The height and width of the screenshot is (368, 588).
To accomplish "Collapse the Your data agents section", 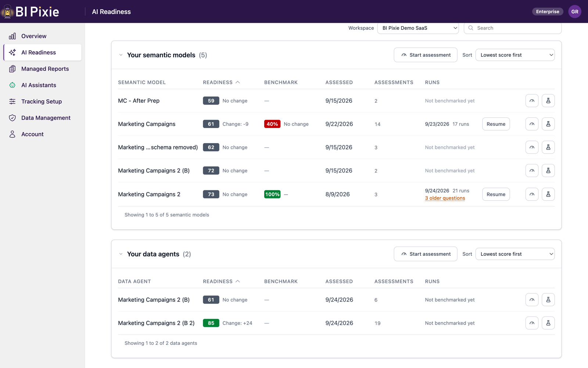I will coord(121,254).
